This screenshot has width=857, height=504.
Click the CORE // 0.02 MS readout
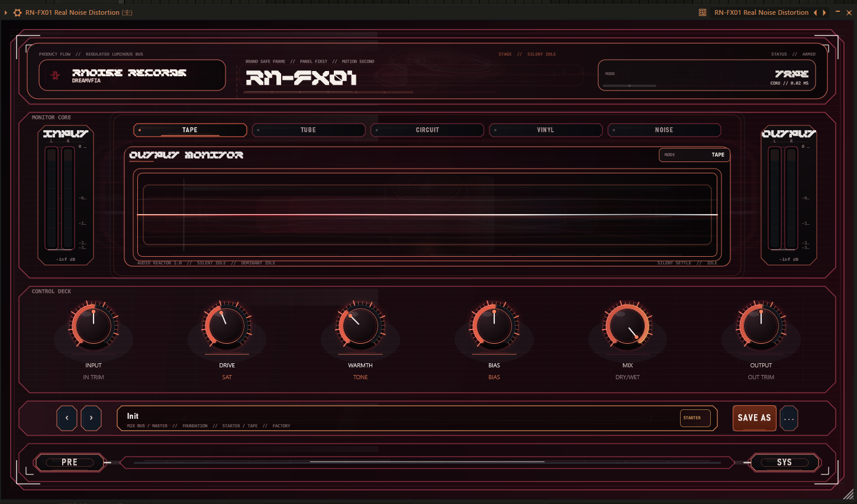[790, 83]
